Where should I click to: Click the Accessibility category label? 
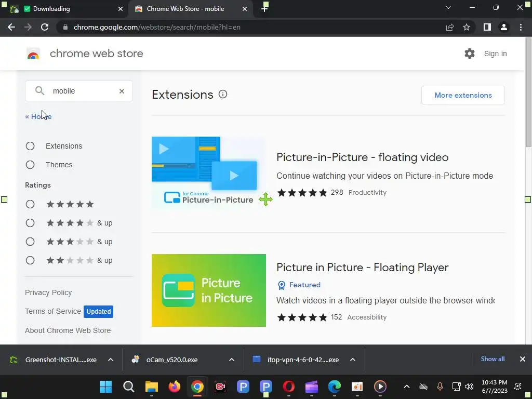(367, 317)
